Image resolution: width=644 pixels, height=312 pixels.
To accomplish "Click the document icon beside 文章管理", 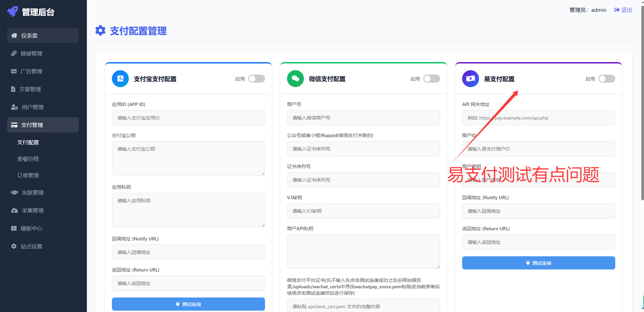I will [x=13, y=89].
